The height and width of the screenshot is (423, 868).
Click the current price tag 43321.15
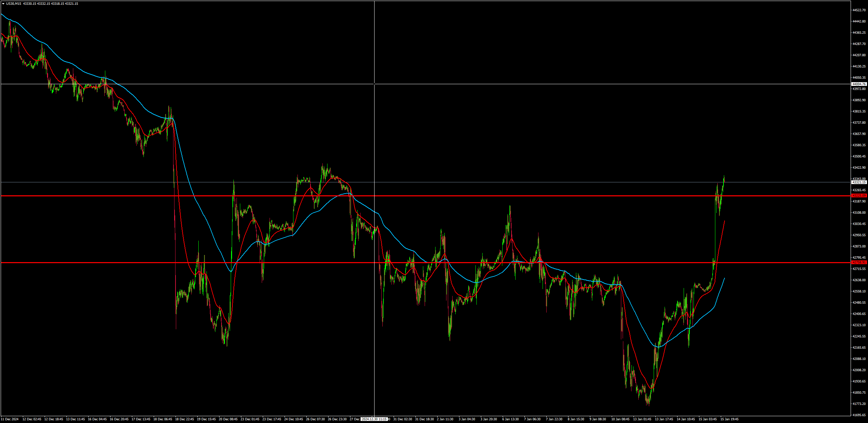(x=859, y=182)
